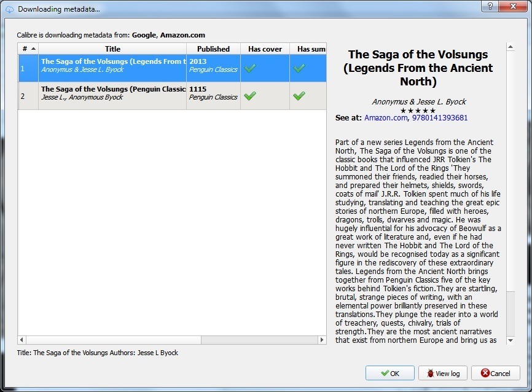The width and height of the screenshot is (532, 392).
Task: Open the Amazon.com link
Action: (385, 117)
